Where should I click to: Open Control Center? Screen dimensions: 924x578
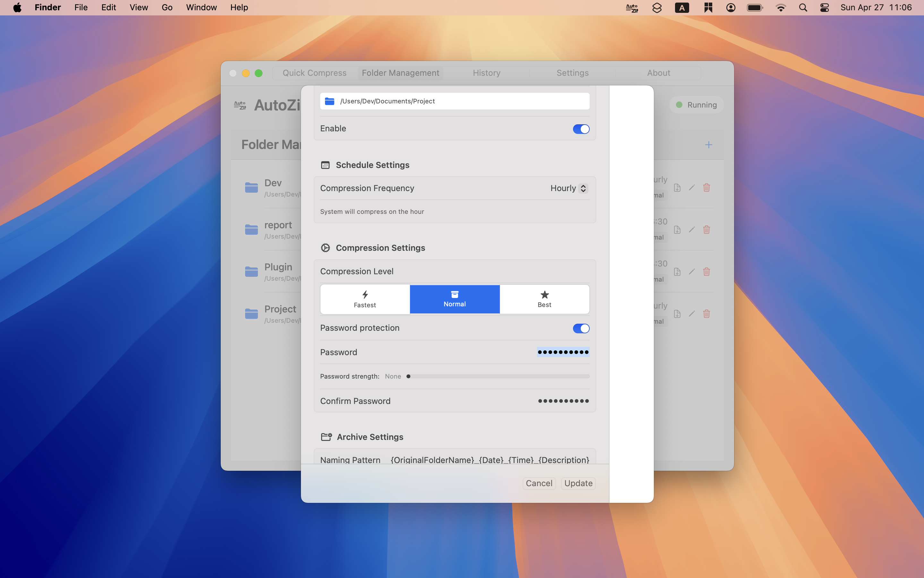pyautogui.click(x=824, y=8)
